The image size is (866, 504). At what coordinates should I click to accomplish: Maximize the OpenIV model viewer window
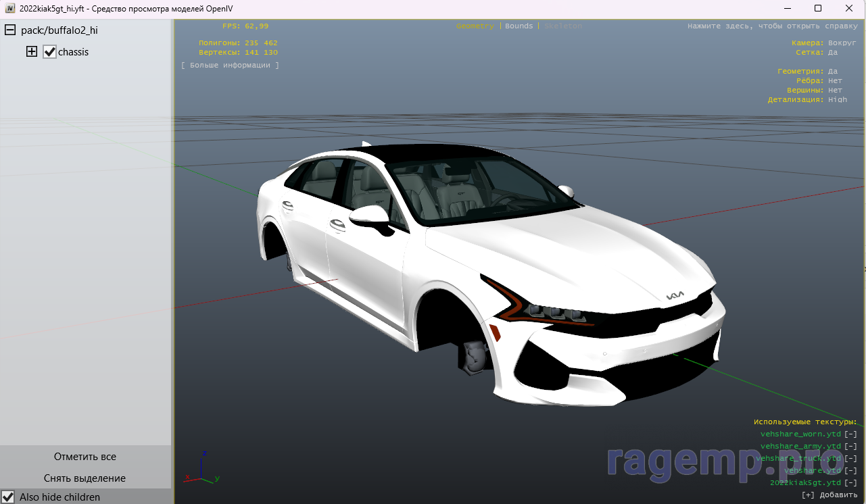point(818,8)
